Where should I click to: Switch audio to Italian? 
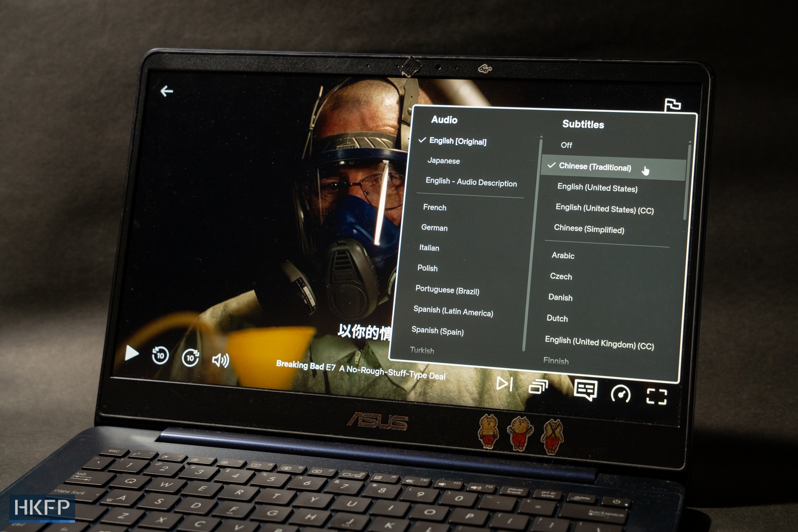429,247
